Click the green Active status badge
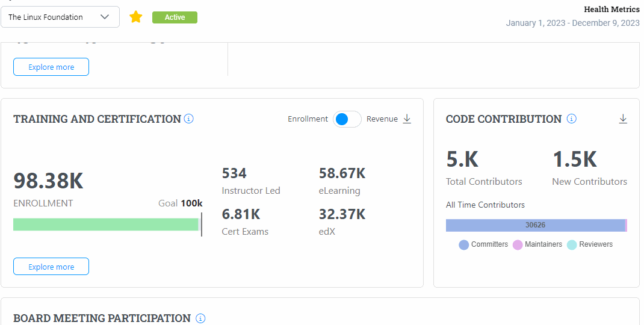 point(175,17)
